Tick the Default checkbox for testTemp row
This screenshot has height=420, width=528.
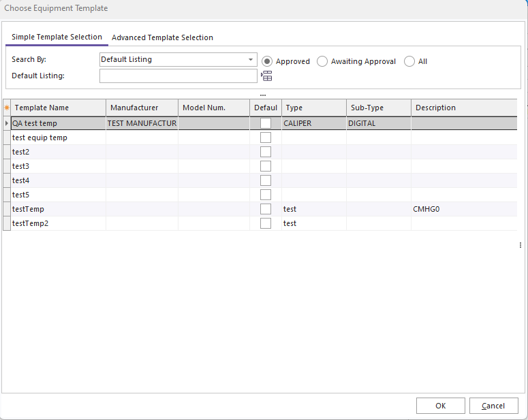pos(266,209)
